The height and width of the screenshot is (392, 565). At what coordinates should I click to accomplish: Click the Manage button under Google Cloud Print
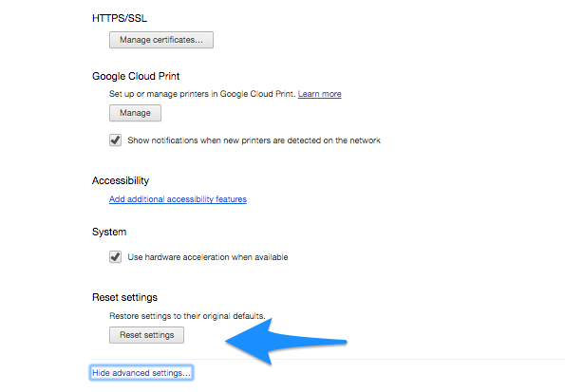coord(135,113)
